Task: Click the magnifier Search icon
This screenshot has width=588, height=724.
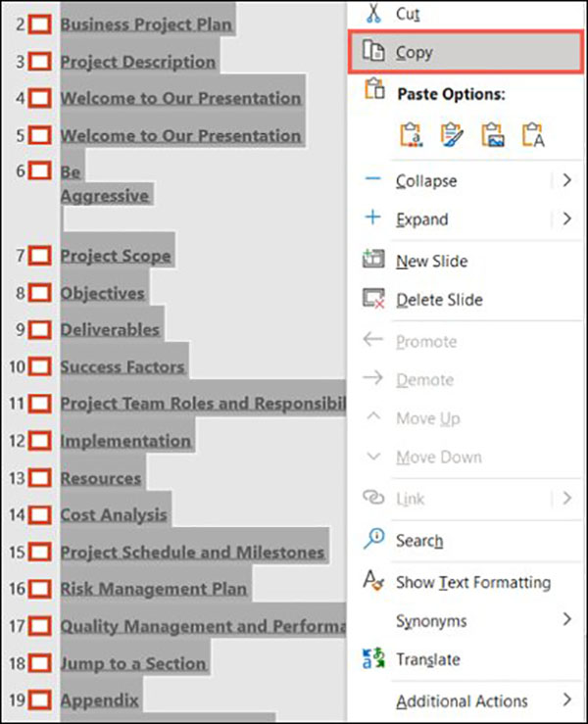Action: coord(373,540)
